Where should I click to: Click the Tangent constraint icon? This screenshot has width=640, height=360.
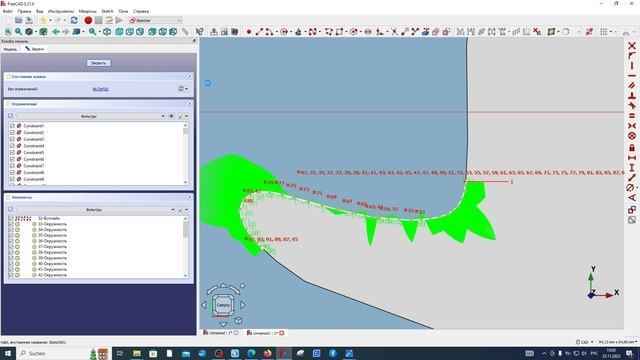click(632, 106)
